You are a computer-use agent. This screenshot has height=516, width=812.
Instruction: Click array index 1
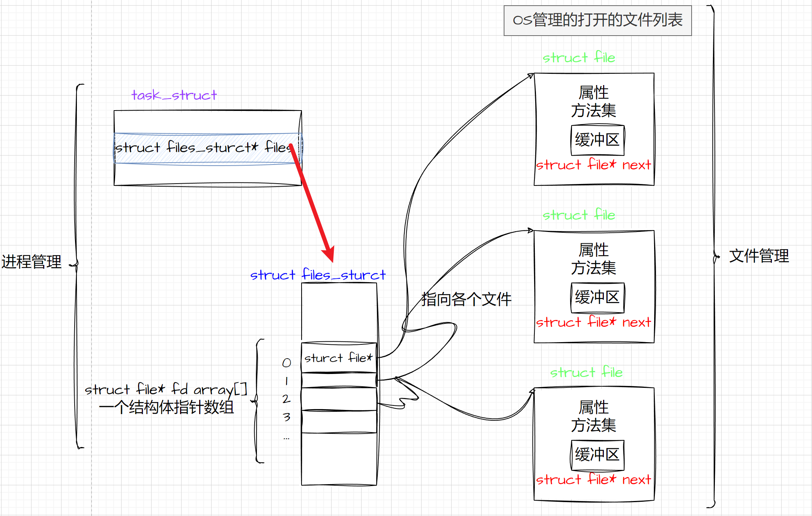287,381
